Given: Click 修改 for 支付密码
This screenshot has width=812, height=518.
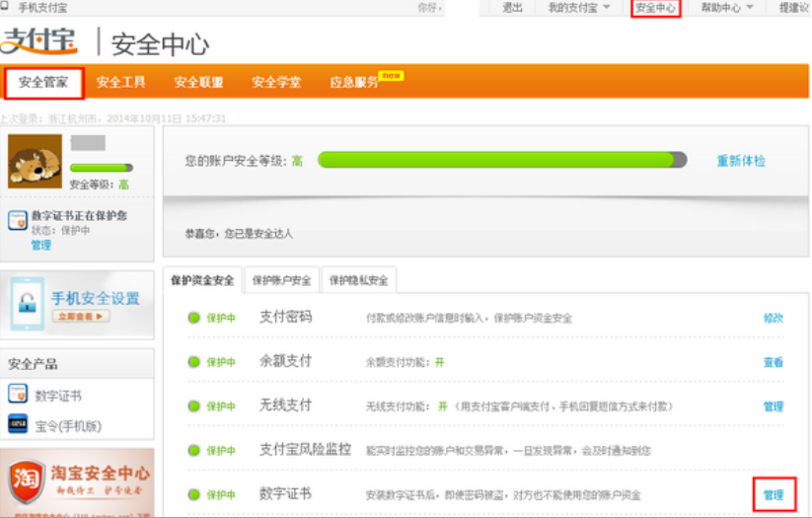Looking at the screenshot, I should 774,318.
